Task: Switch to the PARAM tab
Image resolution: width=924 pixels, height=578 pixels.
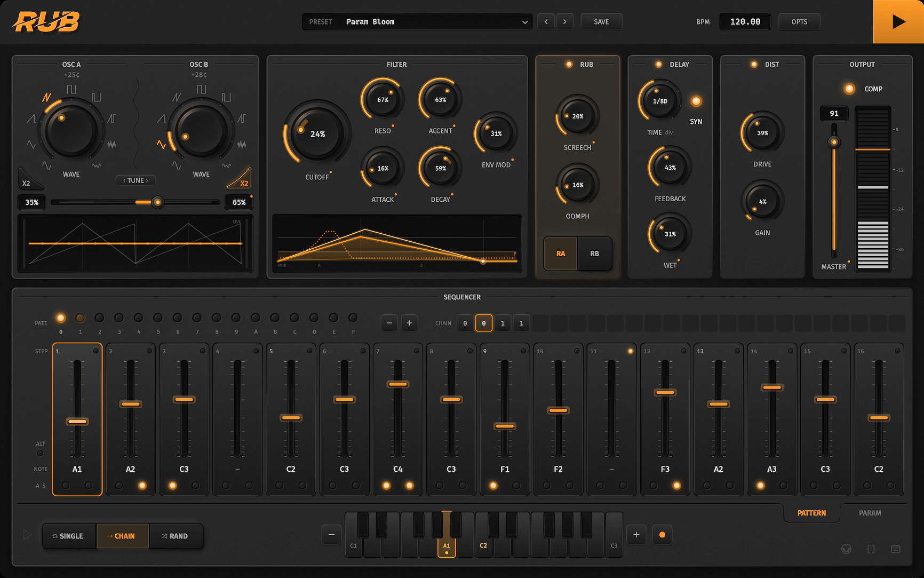Action: point(870,513)
